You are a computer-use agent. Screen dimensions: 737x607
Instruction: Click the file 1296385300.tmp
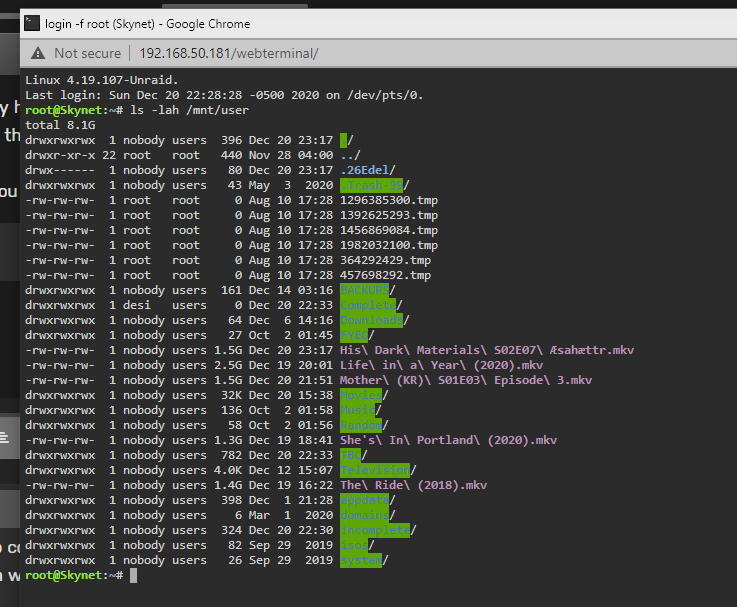pyautogui.click(x=389, y=200)
